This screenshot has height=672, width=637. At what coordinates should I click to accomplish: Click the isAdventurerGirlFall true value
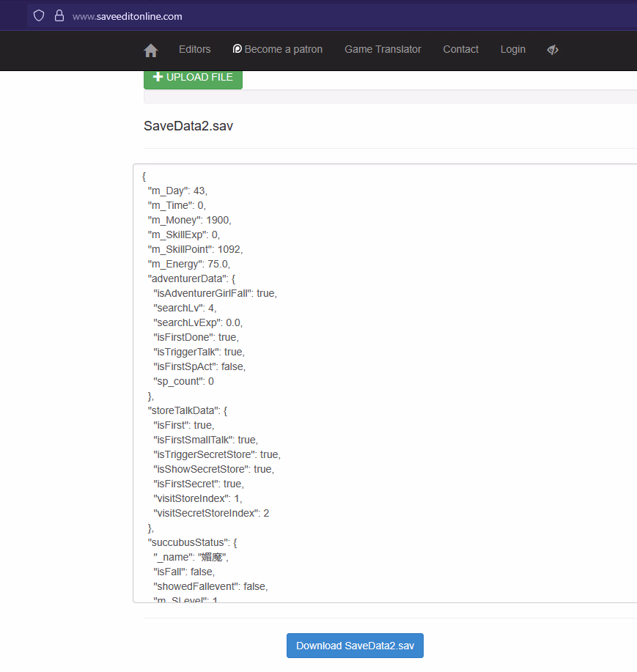point(265,293)
